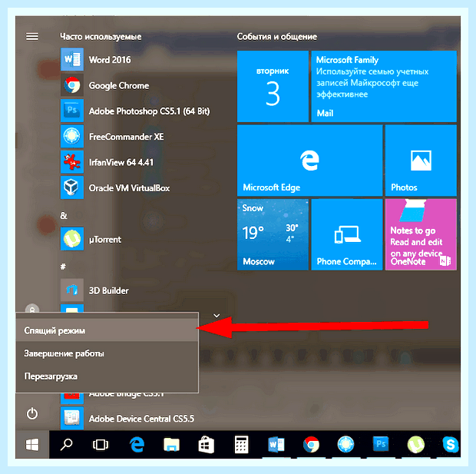Click the IrfanView 64 4.41 label

[121, 162]
